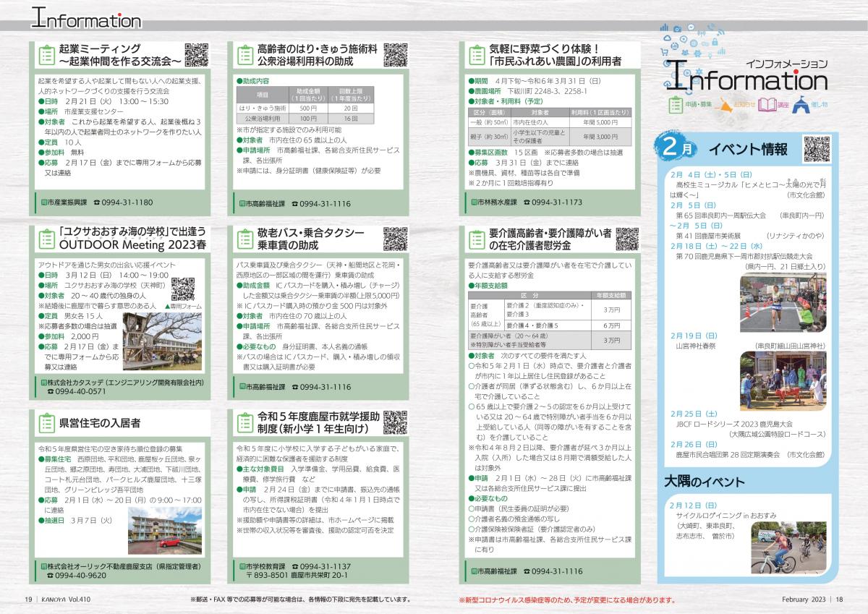
Task: Click the QR code in the 起業ミーティング card
Action: click(197, 55)
